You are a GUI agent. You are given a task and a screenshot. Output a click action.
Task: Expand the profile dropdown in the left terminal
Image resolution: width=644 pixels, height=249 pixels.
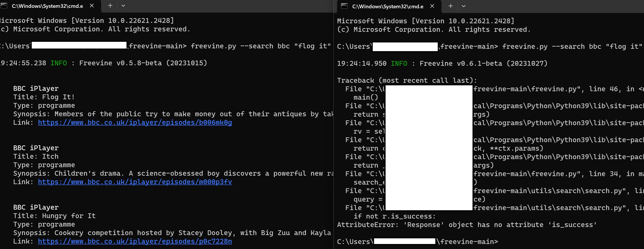pyautogui.click(x=123, y=5)
